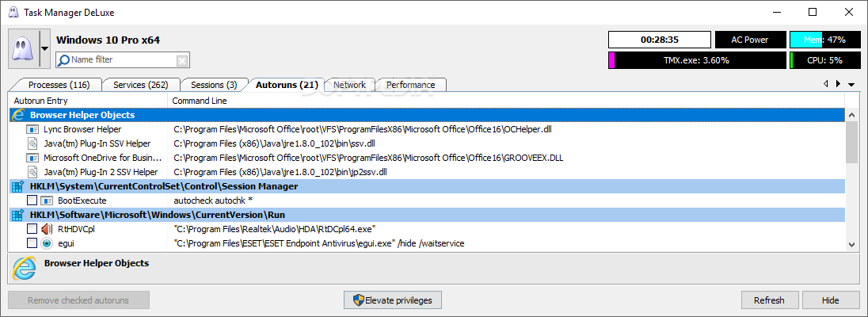Sort by the Command Line column header
Screen dimensions: 868x317
507,101
